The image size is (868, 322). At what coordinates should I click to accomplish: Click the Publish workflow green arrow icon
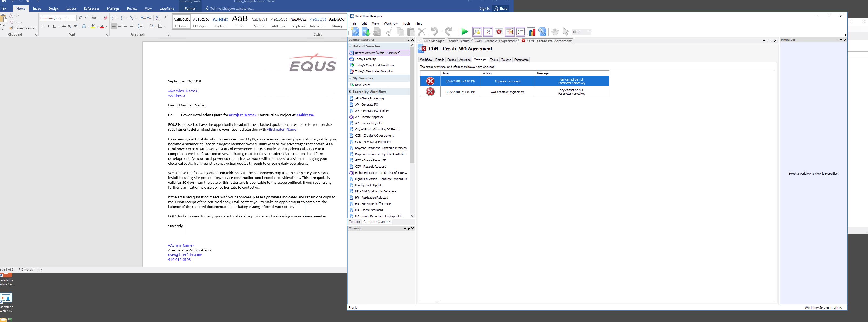coord(366,32)
